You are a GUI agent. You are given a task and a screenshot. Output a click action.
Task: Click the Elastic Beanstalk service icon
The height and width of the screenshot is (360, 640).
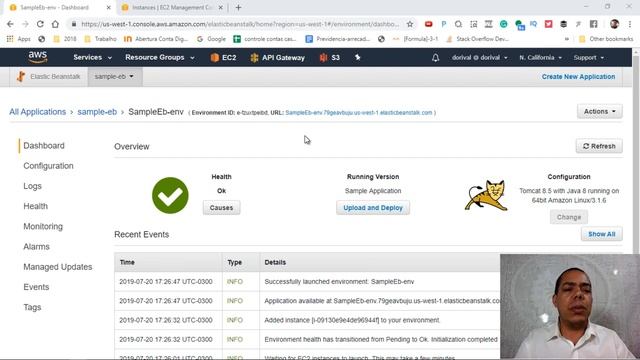pos(21,76)
